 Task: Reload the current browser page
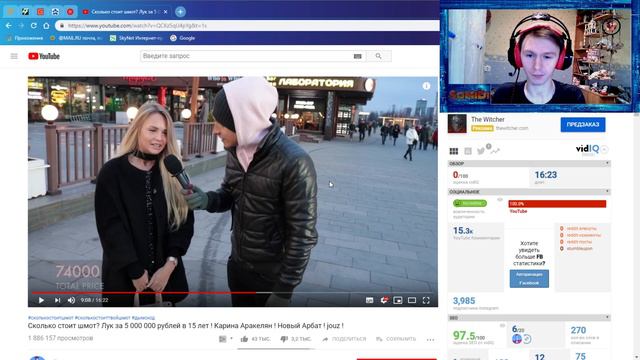tap(33, 25)
